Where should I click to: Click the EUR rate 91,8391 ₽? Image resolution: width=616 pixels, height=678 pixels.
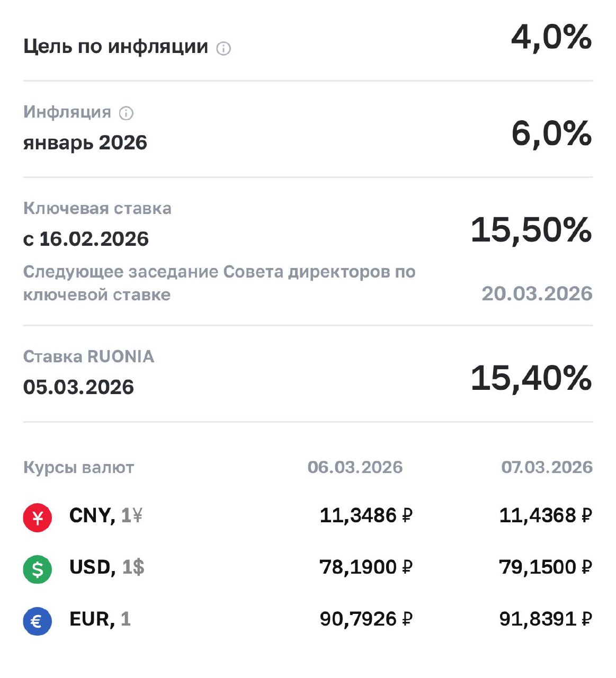pos(545,619)
